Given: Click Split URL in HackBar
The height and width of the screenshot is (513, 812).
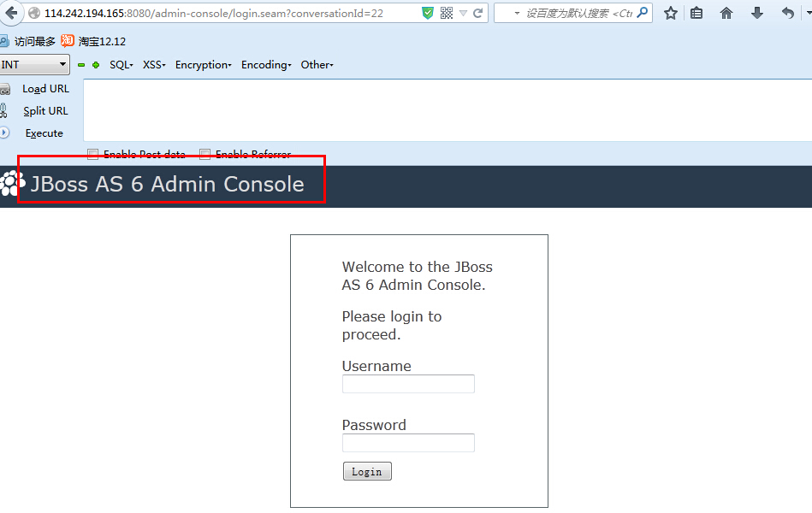Looking at the screenshot, I should [x=45, y=111].
